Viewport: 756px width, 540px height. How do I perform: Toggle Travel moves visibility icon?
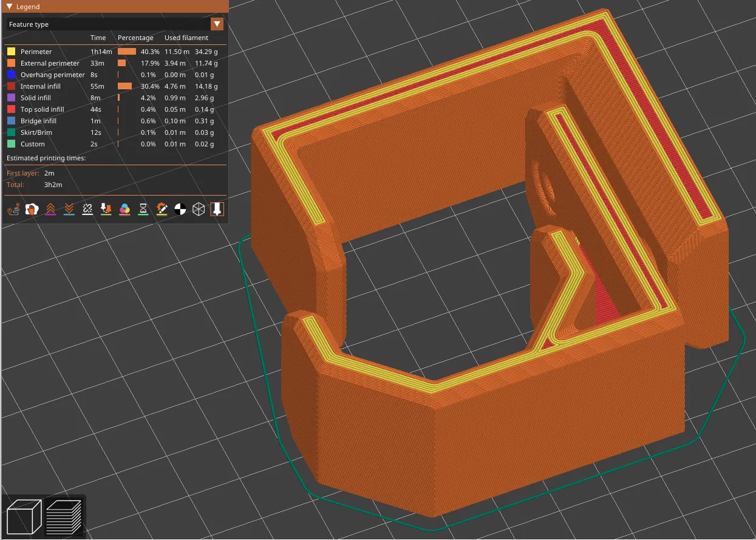point(13,210)
